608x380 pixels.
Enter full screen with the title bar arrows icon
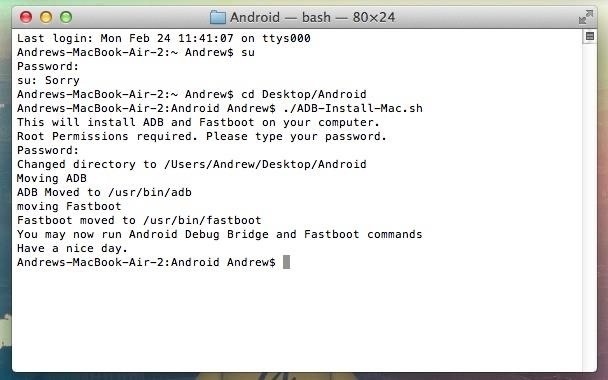[586, 17]
